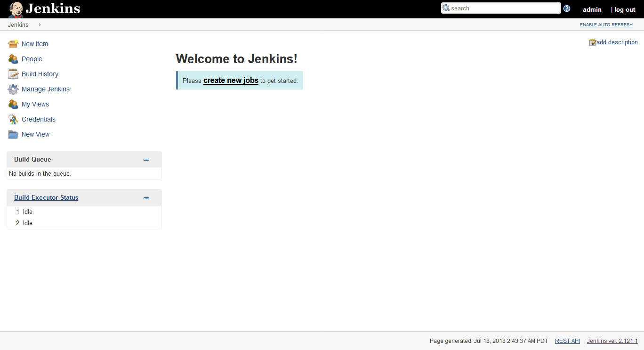Click executor 2 Idle row
The height and width of the screenshot is (350, 644).
84,223
